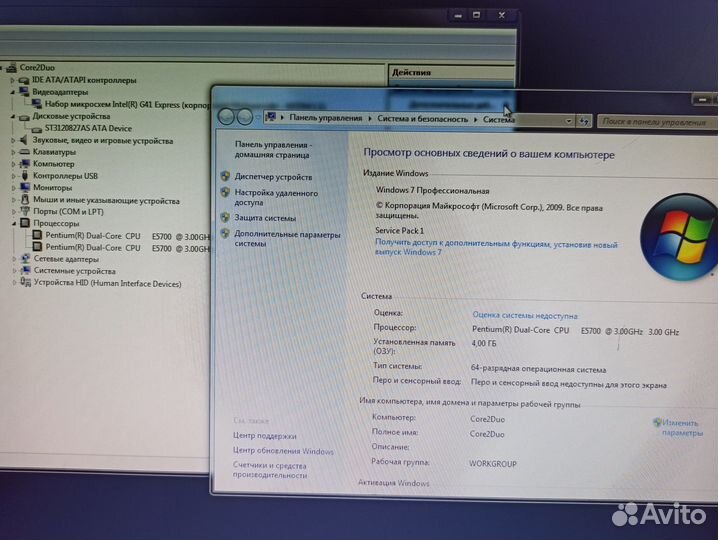
Task: Open Система и безопасность breadcrumb segment
Action: pos(422,119)
